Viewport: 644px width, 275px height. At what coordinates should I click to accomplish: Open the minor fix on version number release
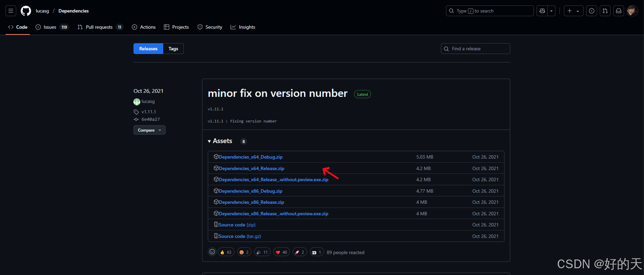[278, 93]
